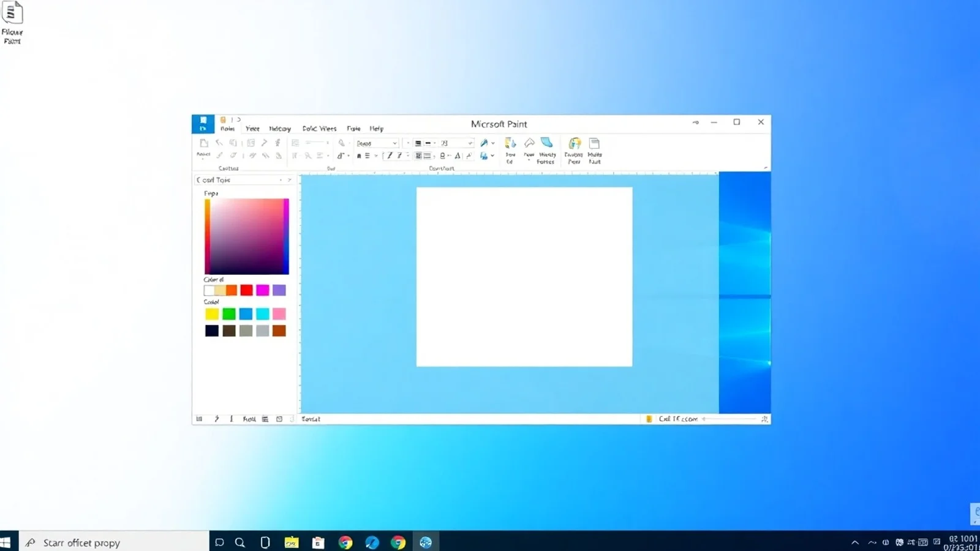Click the white drawing canvas
The image size is (980, 551).
524,277
